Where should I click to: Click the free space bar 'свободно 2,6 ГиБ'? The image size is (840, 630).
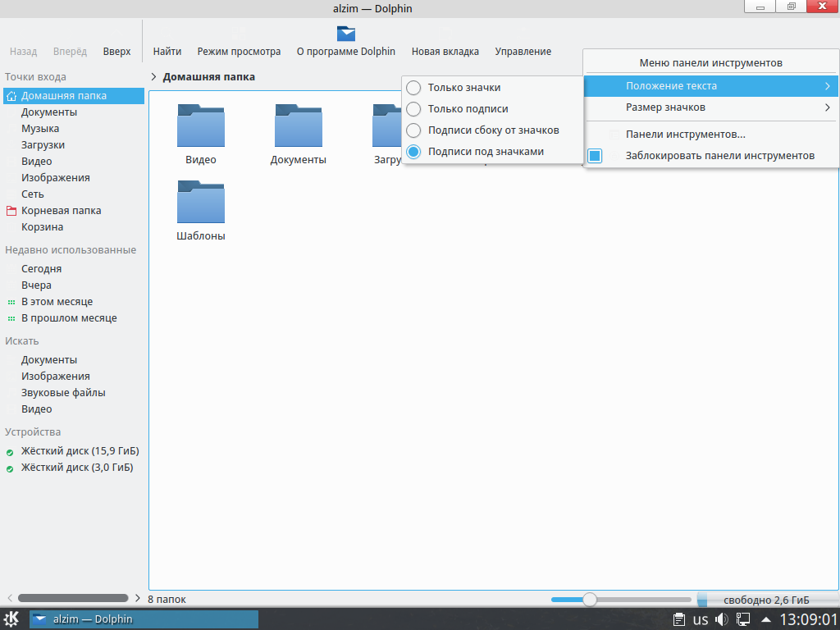[x=768, y=600]
